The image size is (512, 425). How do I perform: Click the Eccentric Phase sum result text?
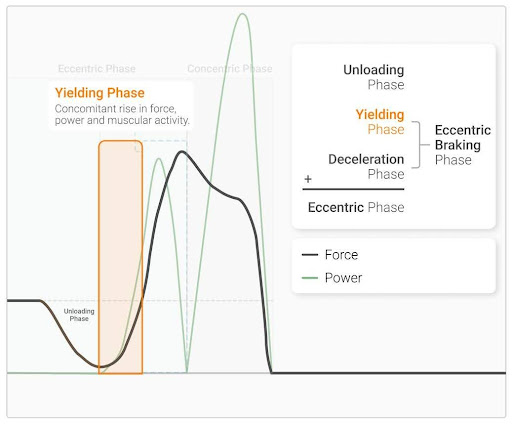[x=356, y=207]
